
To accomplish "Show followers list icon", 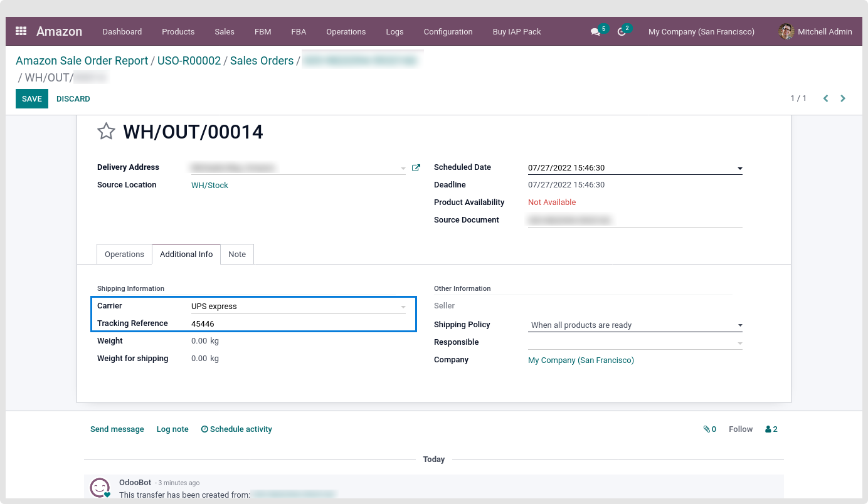I will (771, 429).
